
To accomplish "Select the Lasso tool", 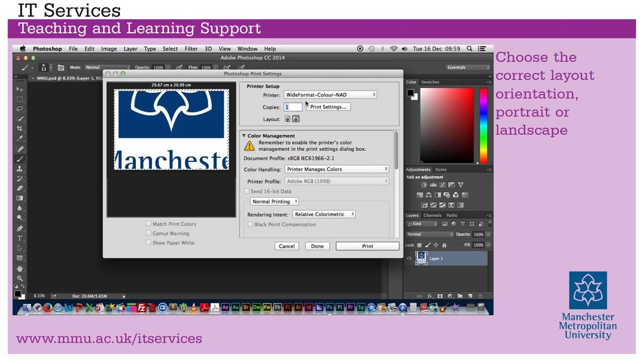I will (20, 109).
